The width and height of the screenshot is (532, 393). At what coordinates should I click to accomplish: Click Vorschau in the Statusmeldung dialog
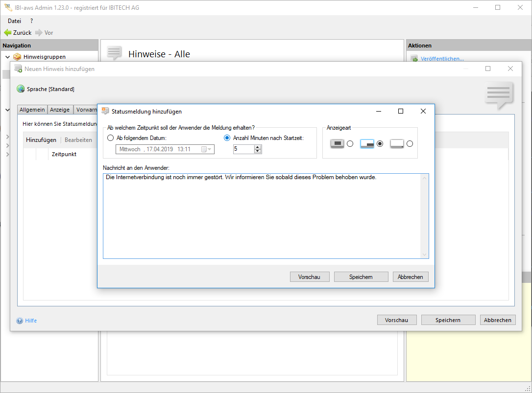[309, 277]
